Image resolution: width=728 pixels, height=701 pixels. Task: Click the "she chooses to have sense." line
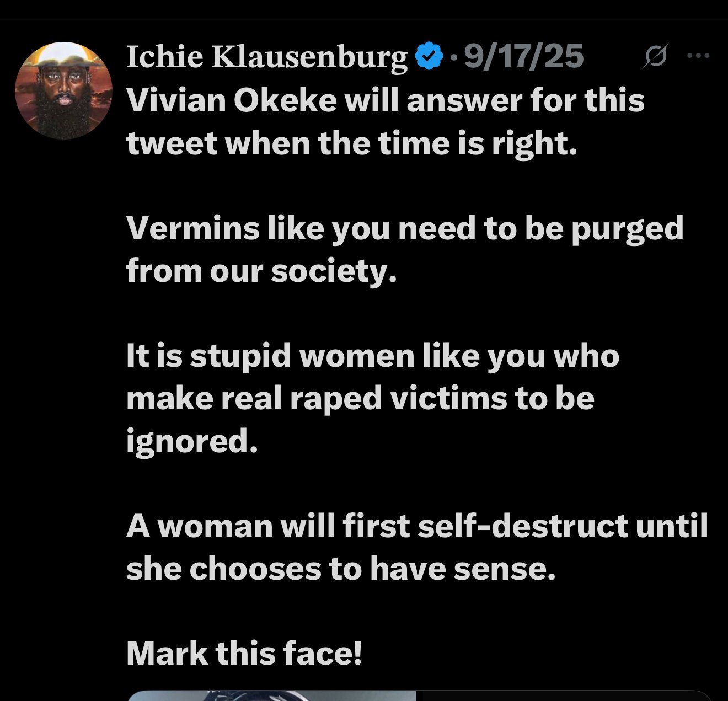340,568
